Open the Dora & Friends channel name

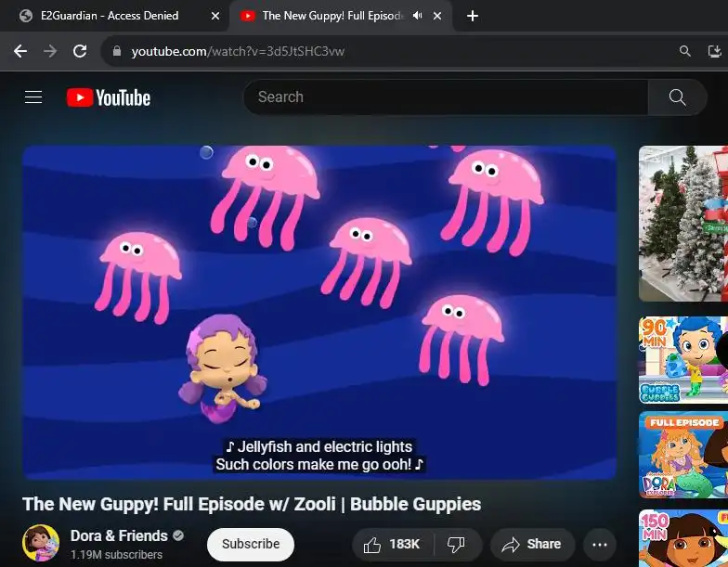point(119,536)
